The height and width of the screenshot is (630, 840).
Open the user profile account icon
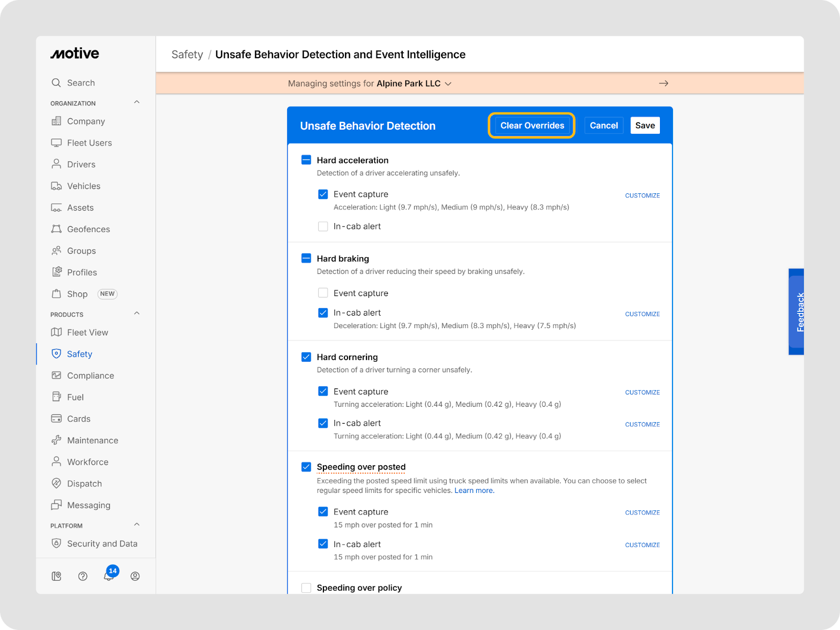click(x=135, y=576)
